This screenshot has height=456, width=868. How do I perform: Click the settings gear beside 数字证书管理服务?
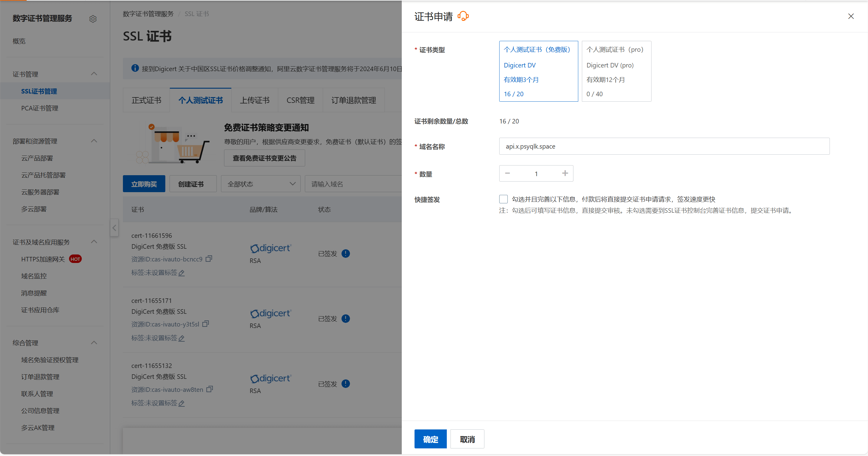pos(93,19)
